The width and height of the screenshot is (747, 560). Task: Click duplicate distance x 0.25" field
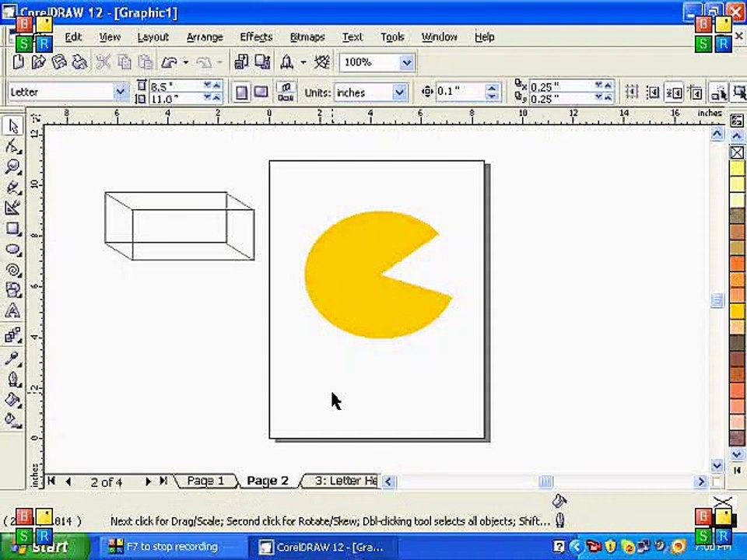[x=561, y=86]
